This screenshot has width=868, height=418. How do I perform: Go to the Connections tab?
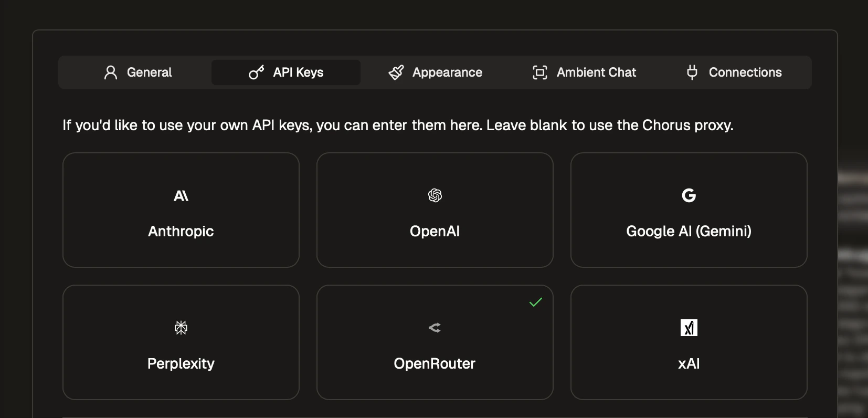click(x=734, y=72)
